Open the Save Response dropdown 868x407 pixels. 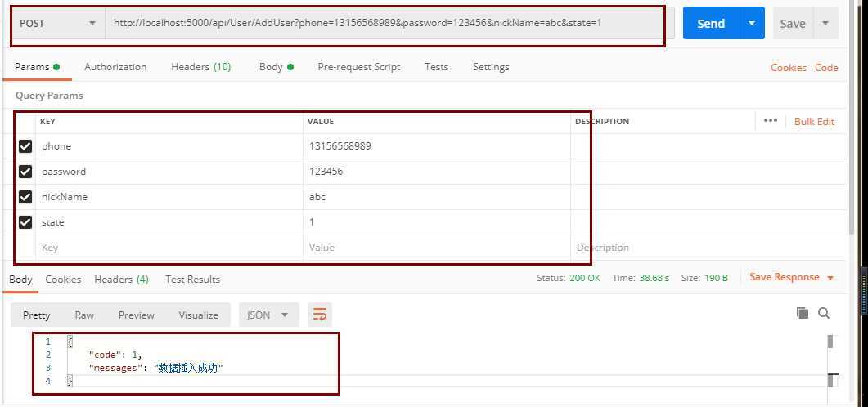pos(792,277)
